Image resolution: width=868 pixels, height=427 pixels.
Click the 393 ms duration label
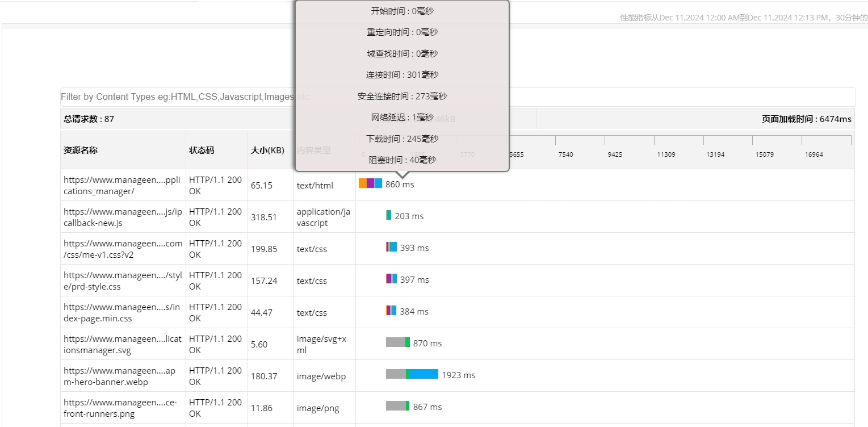(414, 248)
